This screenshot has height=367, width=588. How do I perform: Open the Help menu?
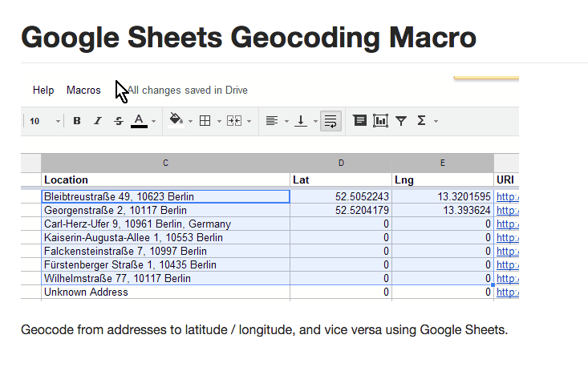(43, 91)
